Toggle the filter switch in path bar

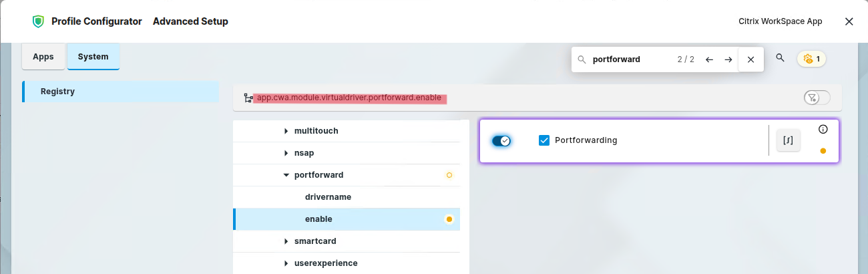click(817, 98)
